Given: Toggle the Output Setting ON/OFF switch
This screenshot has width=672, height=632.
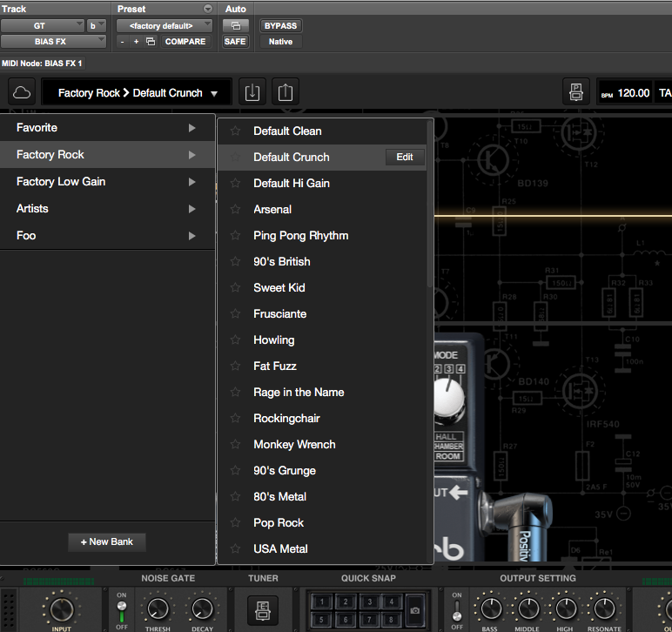Looking at the screenshot, I should point(457,611).
